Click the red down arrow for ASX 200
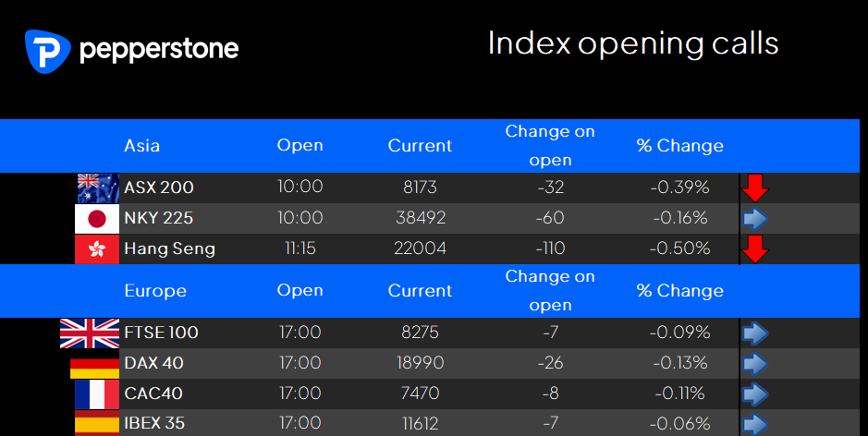This screenshot has height=436, width=868. (x=755, y=188)
